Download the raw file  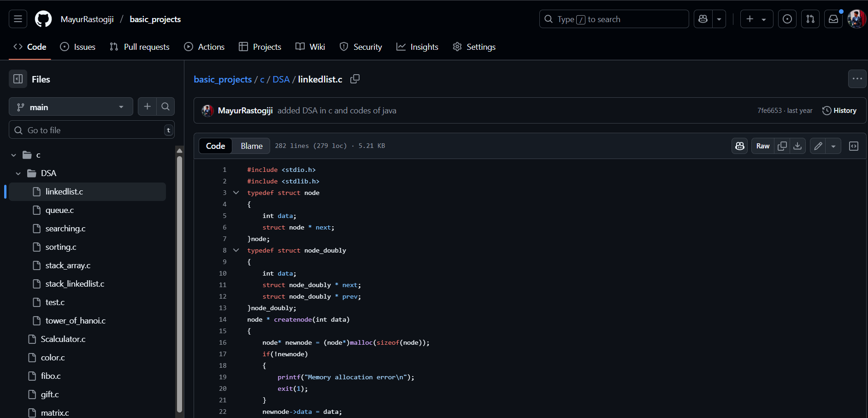pyautogui.click(x=797, y=146)
